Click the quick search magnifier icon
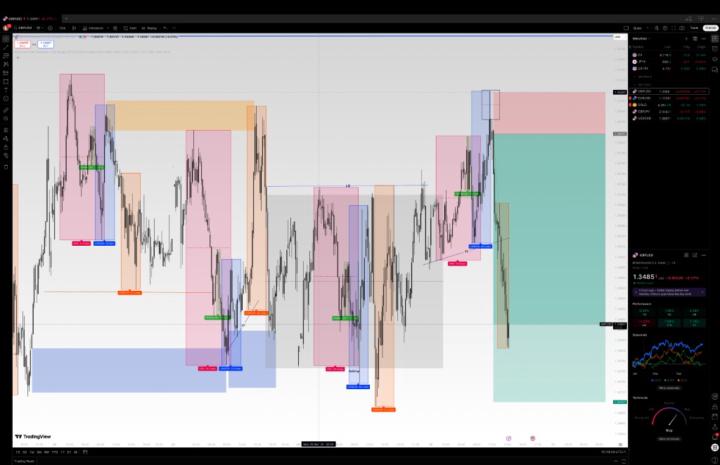This screenshot has width=720, height=465. [x=657, y=28]
